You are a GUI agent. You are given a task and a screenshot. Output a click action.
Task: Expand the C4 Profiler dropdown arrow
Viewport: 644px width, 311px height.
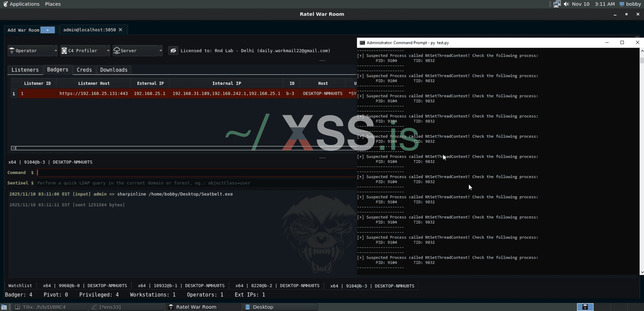pos(108,50)
